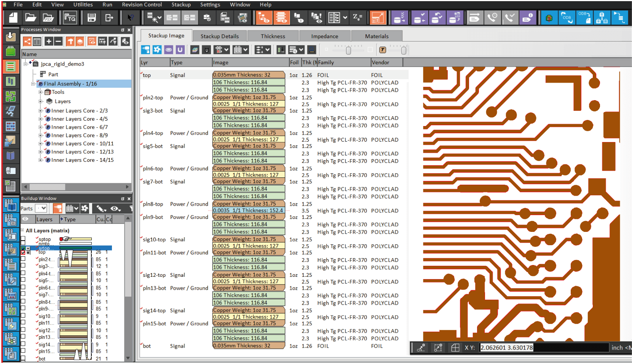Open the Parts dropdown in Buildup Window
Image resolution: width=632 pixels, height=364 pixels.
tap(43, 208)
